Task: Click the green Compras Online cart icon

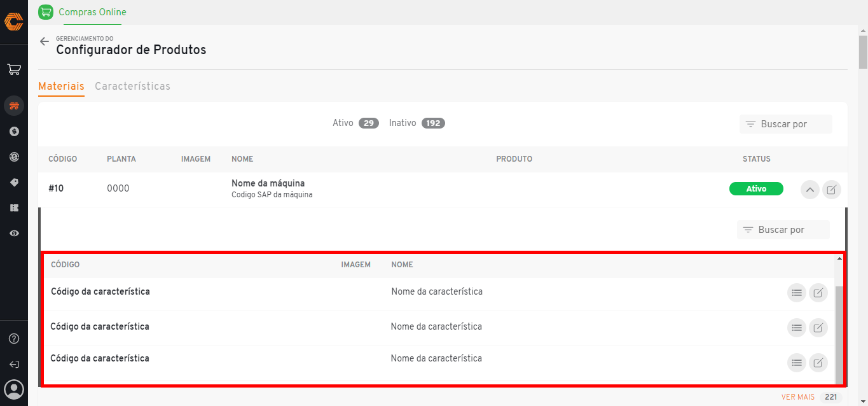Action: [x=46, y=12]
